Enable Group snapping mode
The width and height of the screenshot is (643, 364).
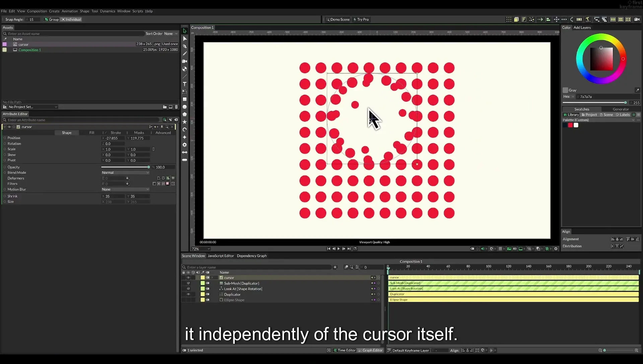pyautogui.click(x=52, y=19)
